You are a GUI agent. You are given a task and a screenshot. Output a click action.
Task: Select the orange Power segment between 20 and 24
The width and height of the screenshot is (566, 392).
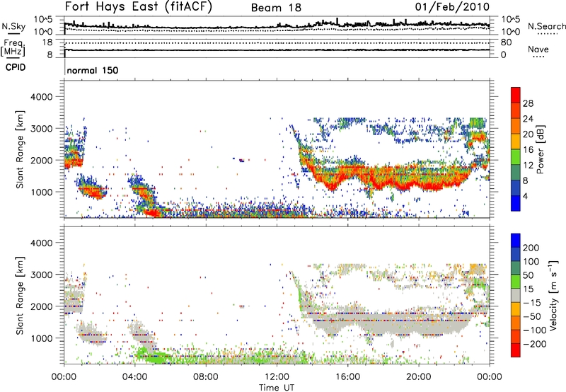tap(516, 126)
